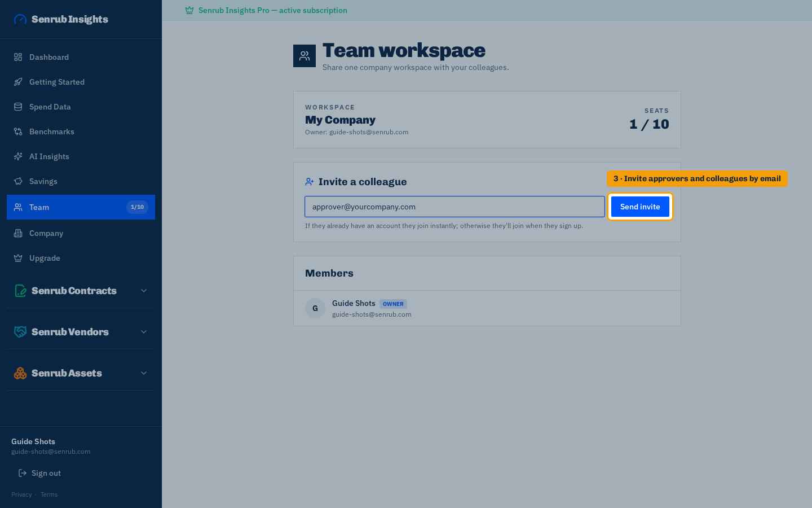Click the Senrub Assets cubes icon
Viewport: 812px width, 508px height.
point(20,373)
